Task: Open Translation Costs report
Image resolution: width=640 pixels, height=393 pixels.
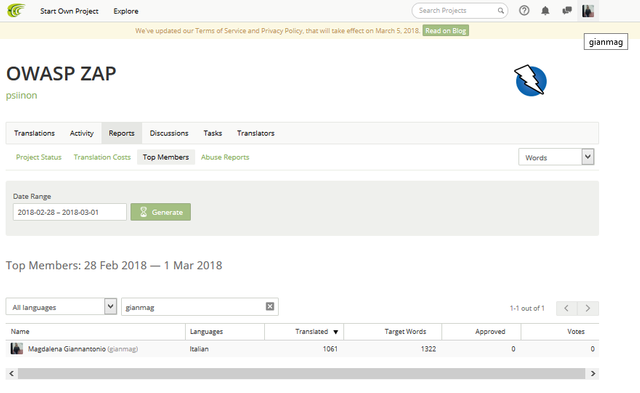Action: point(102,157)
